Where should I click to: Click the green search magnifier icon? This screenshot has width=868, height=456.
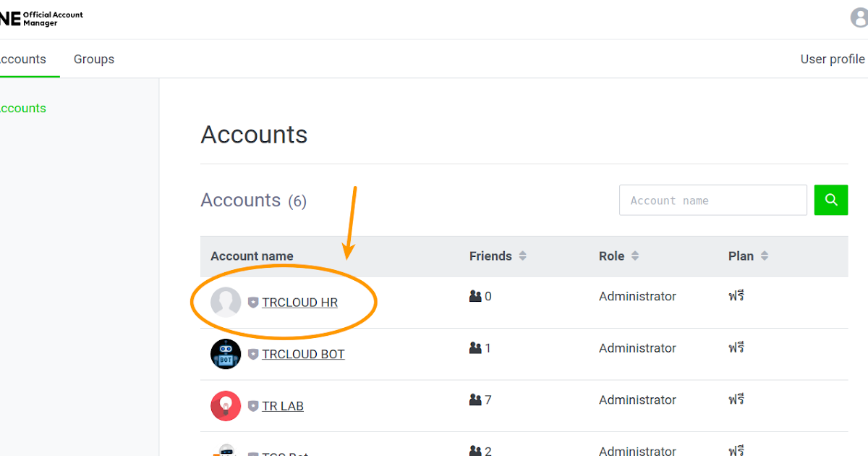[830, 200]
